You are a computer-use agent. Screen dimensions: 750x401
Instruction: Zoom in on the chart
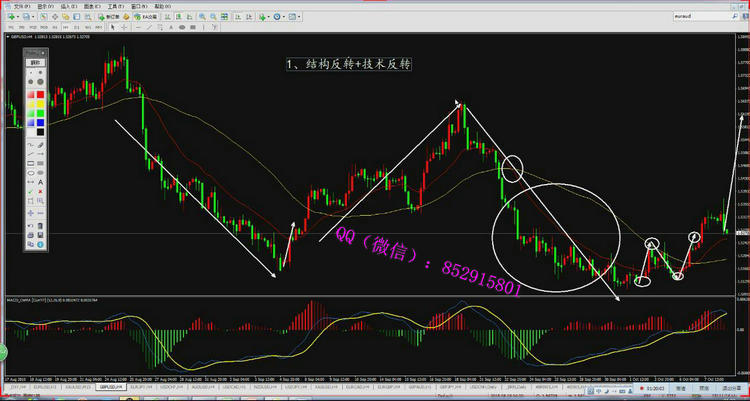202,17
